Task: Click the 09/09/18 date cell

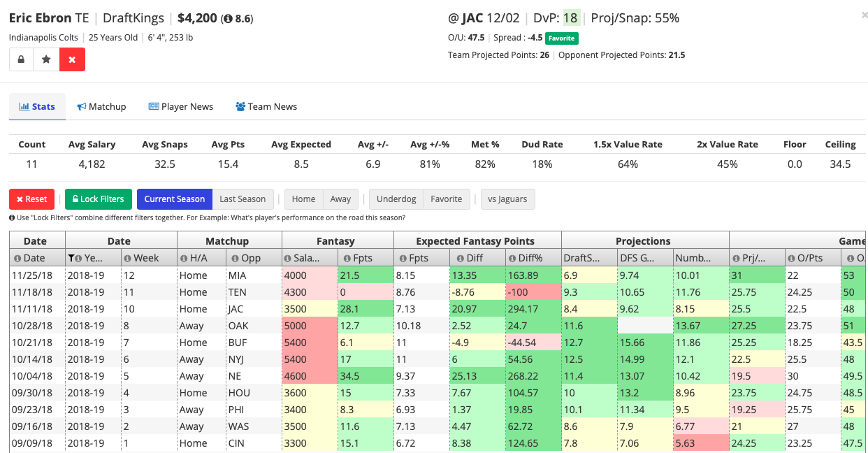Action: coord(37,443)
